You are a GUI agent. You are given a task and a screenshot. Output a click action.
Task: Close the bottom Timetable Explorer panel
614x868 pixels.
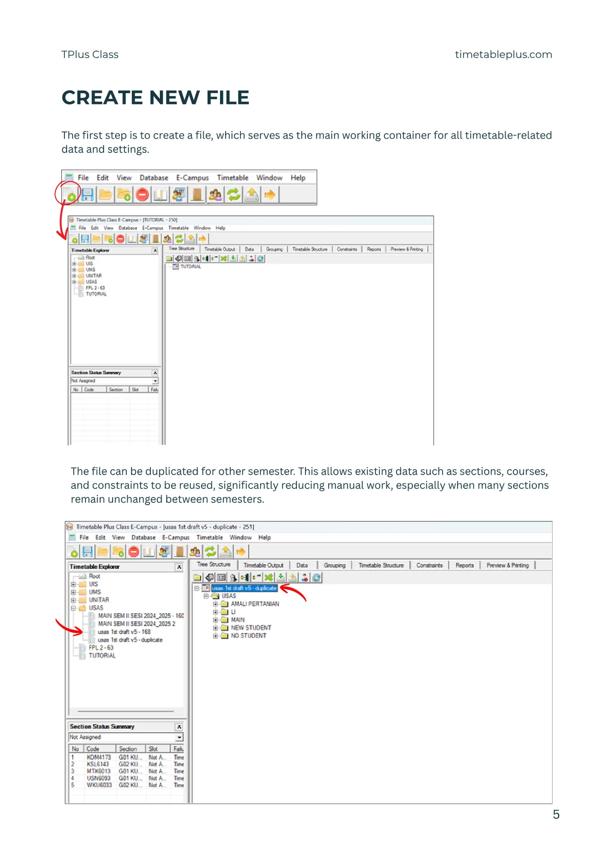(179, 567)
